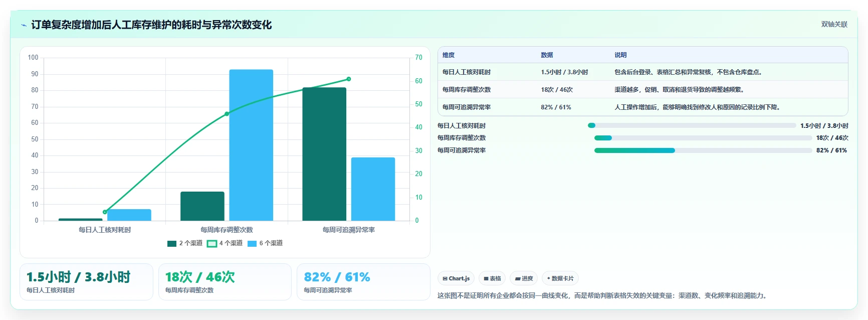Click the dark green bar for 每周可追溯异常率
The height and width of the screenshot is (320, 868).
click(324, 154)
